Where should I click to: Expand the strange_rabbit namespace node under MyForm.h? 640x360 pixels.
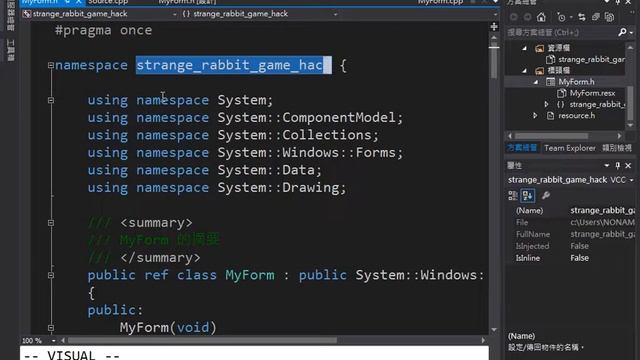[547, 104]
